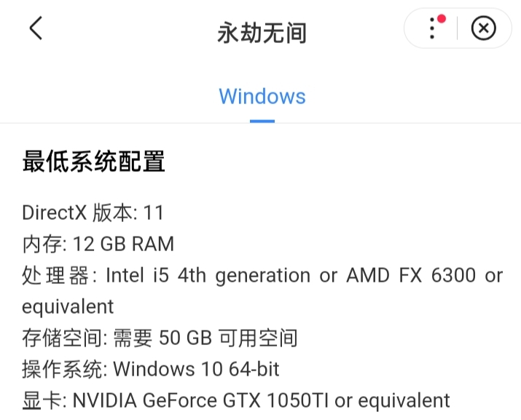Click the 存储空间 label
521x420 pixels.
point(62,338)
